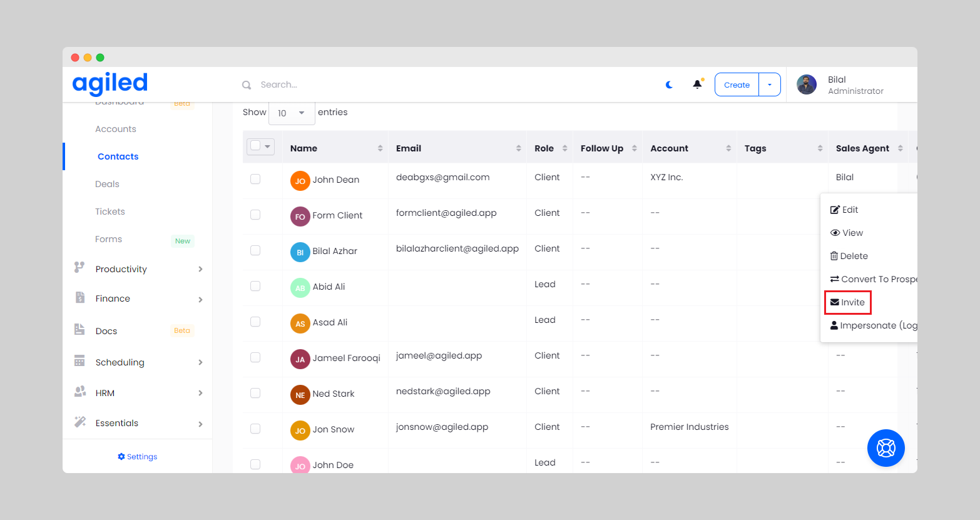Check the box for John Dean
This screenshot has height=520, width=980.
[255, 179]
